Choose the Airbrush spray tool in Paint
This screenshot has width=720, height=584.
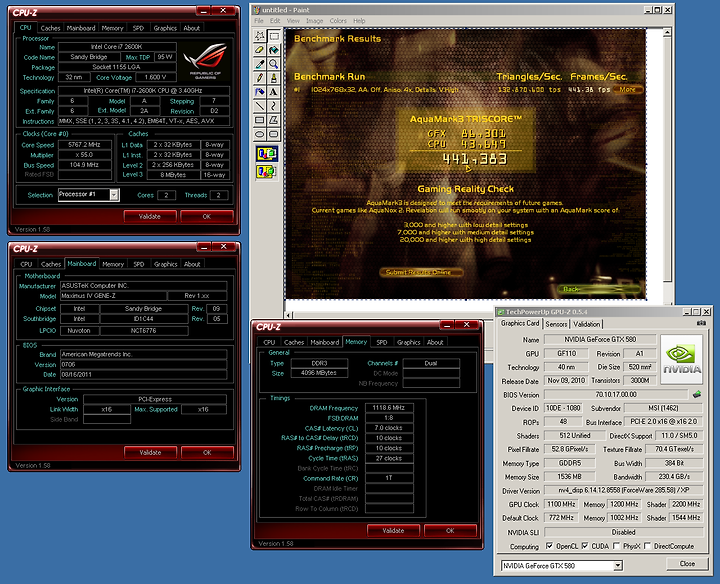(x=260, y=92)
